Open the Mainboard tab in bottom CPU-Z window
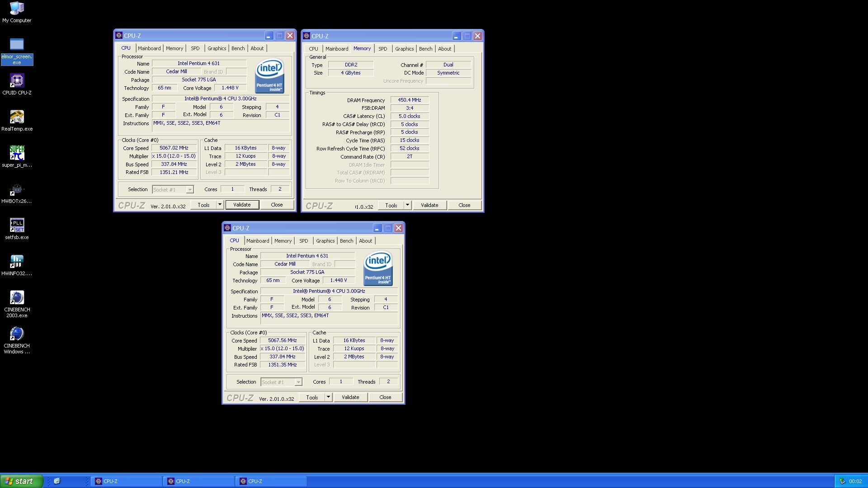The height and width of the screenshot is (488, 868). 258,241
